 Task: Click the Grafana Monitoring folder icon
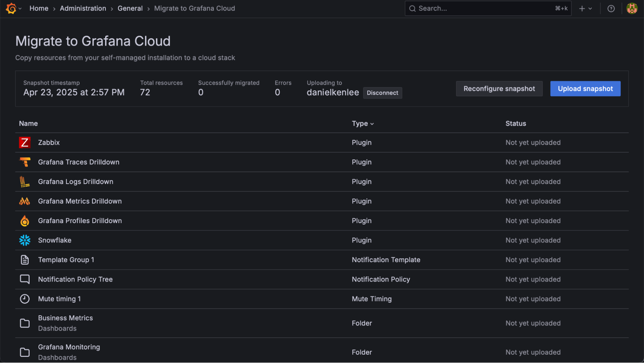(25, 352)
